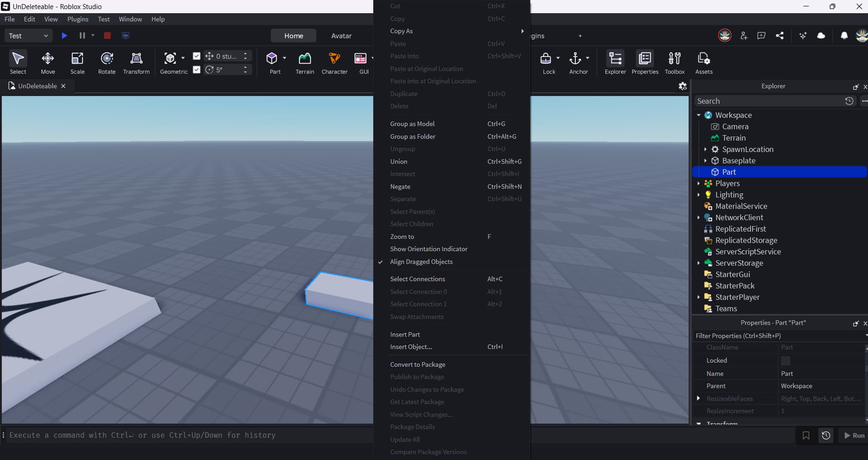Screen dimensions: 868x460
Task: Start playtest with Play button
Action: pyautogui.click(x=64, y=35)
